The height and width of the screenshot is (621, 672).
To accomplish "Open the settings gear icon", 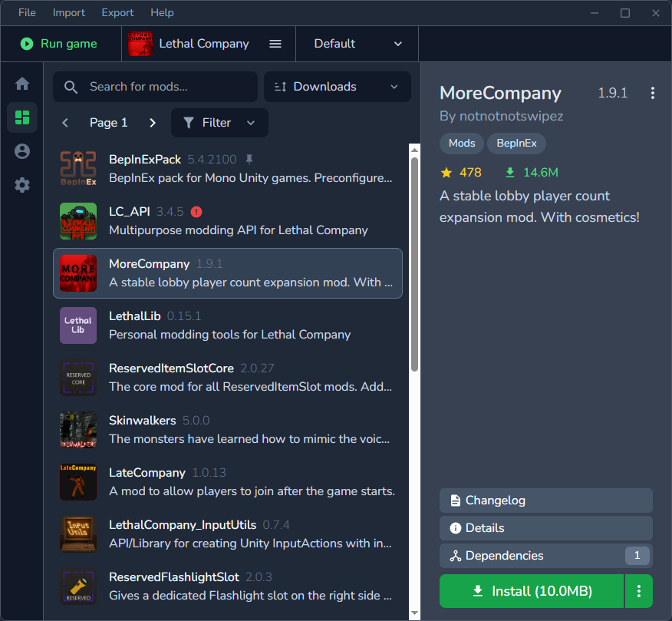I will [x=22, y=185].
